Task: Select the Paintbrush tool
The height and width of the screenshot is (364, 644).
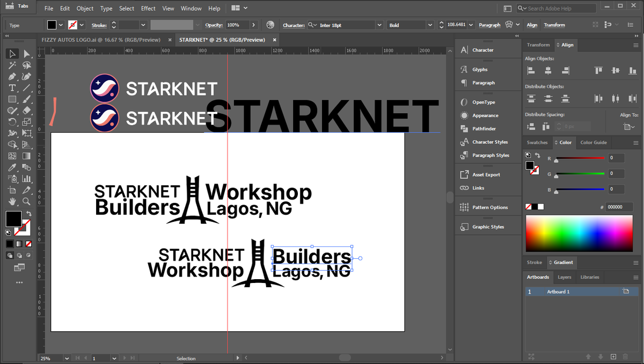Action: coord(26,99)
